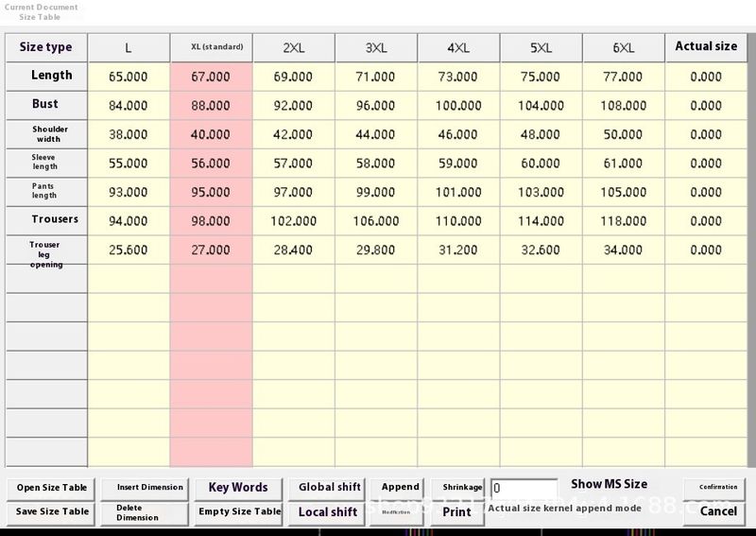
Task: Select the Bust row header
Action: 45,105
